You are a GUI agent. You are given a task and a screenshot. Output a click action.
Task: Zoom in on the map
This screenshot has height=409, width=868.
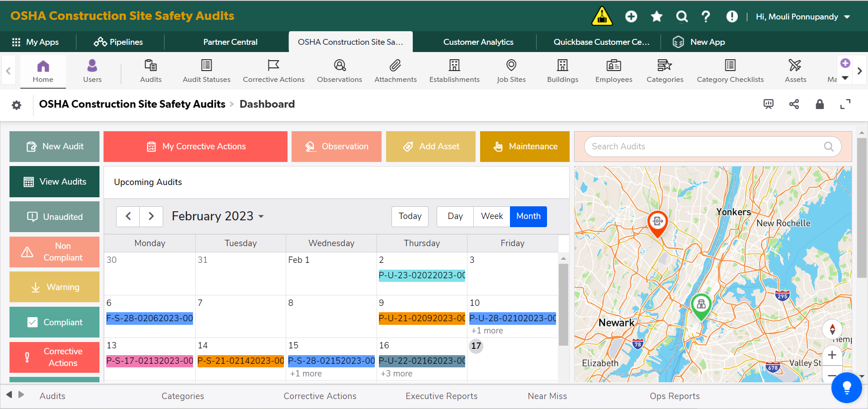(832, 355)
